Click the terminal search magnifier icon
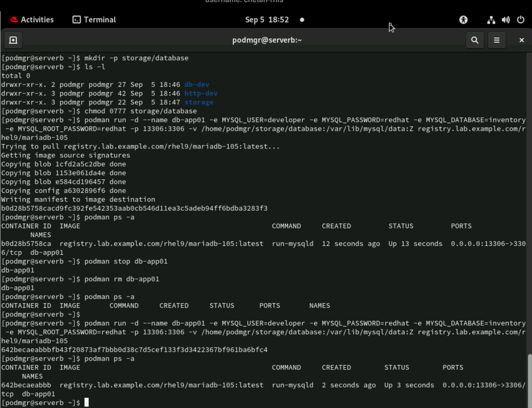532x408 pixels. [x=474, y=40]
